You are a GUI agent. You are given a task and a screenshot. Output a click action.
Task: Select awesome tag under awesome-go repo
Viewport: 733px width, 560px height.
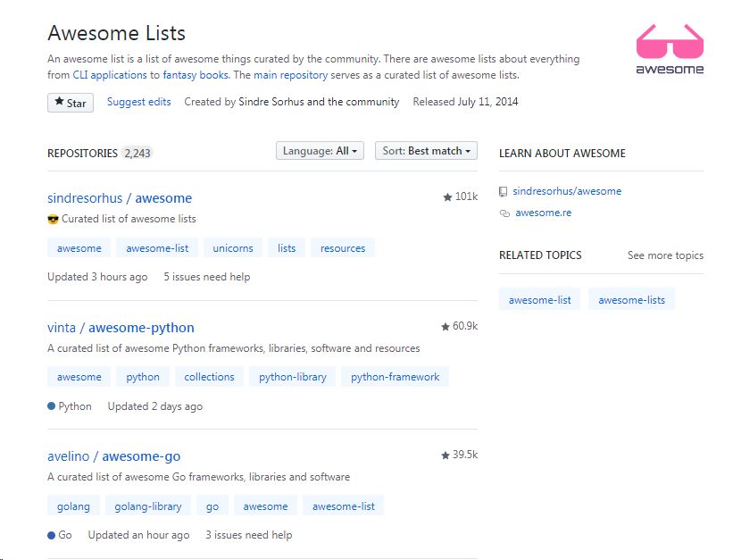point(265,506)
